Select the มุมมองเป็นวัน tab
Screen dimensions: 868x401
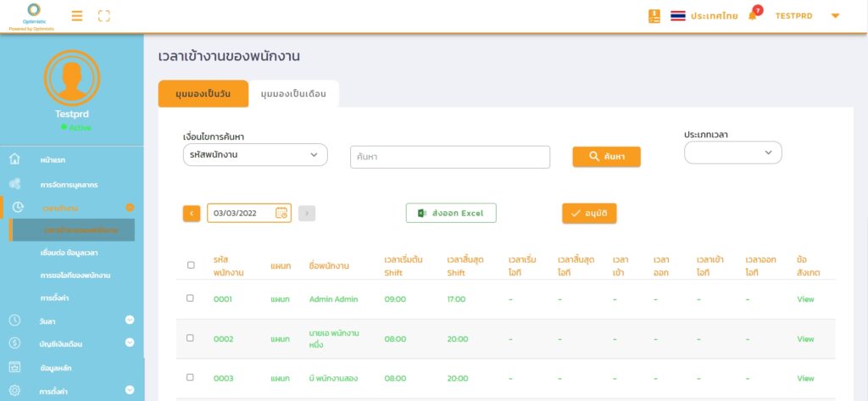pos(203,93)
